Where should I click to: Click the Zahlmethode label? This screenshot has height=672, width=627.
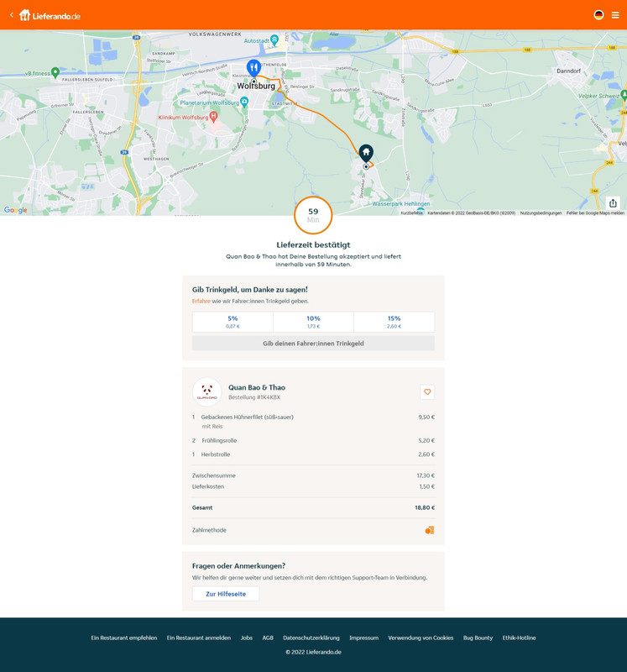click(209, 530)
